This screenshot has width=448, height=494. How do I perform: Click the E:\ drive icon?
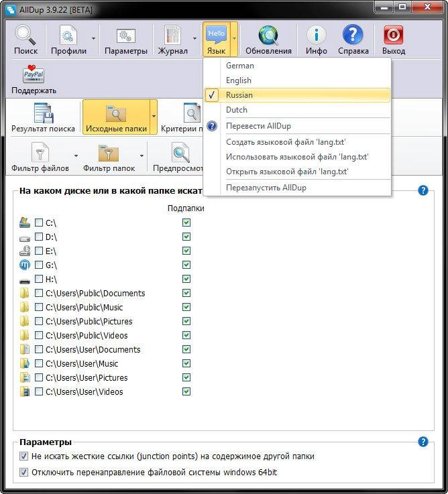25,251
